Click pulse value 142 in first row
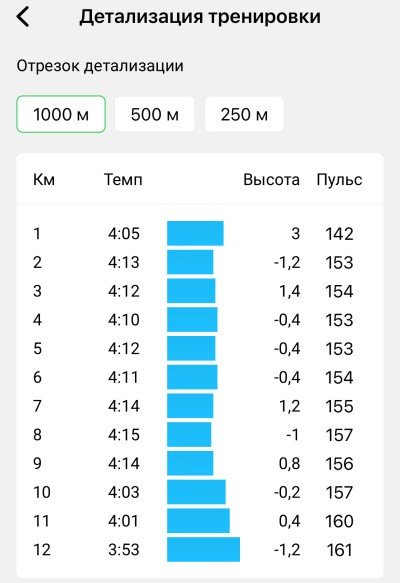Screen dimensions: 400x583 pyautogui.click(x=339, y=234)
